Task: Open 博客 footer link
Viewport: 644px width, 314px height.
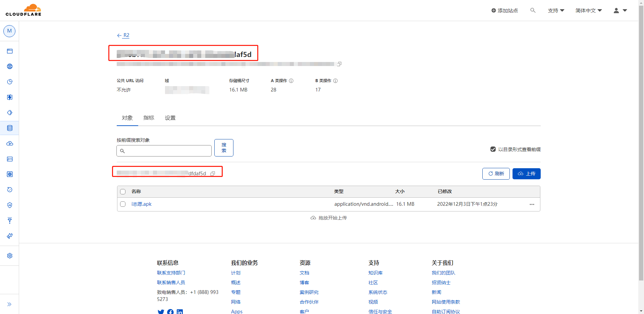Action: coord(305,282)
